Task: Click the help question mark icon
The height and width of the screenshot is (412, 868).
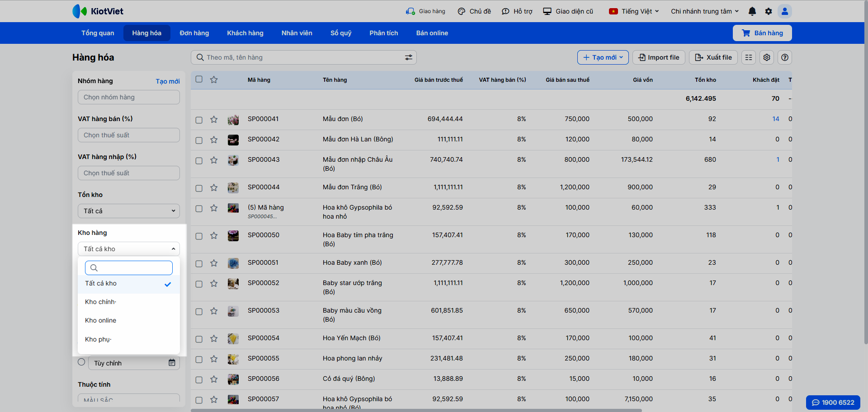Action: tap(785, 57)
